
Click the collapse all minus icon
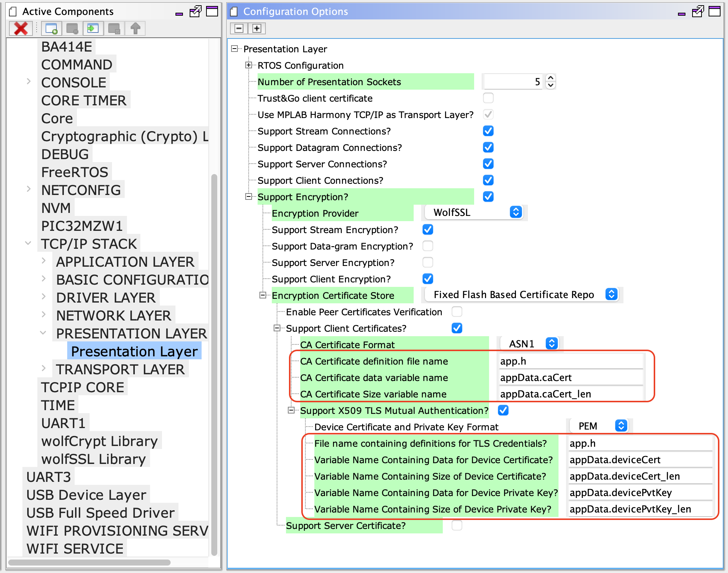click(x=239, y=28)
